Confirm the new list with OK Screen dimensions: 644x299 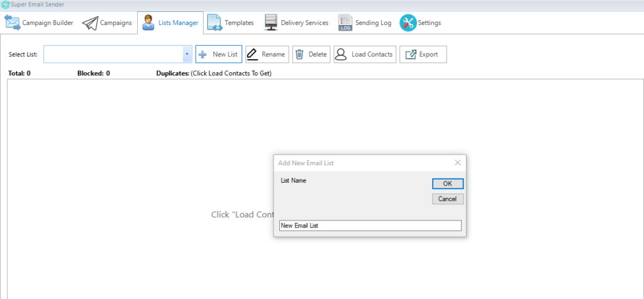click(448, 184)
